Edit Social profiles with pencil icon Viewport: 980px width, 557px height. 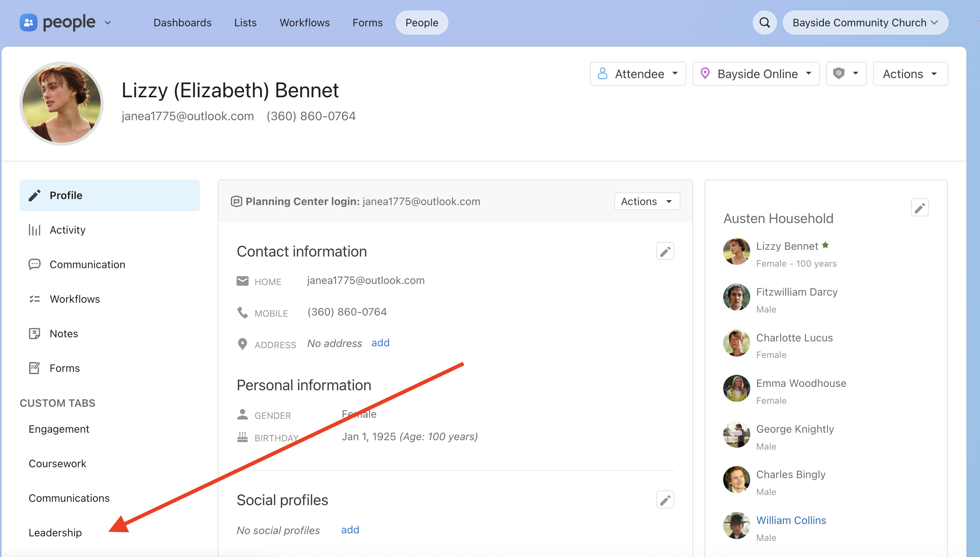[665, 500]
